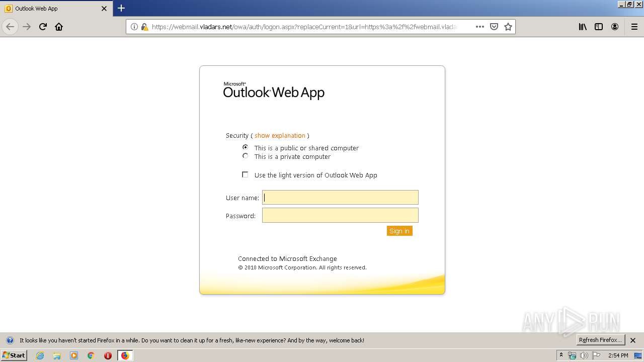This screenshot has width=644, height=362.
Task: Toggle the sidebar view icon
Action: coord(599,27)
